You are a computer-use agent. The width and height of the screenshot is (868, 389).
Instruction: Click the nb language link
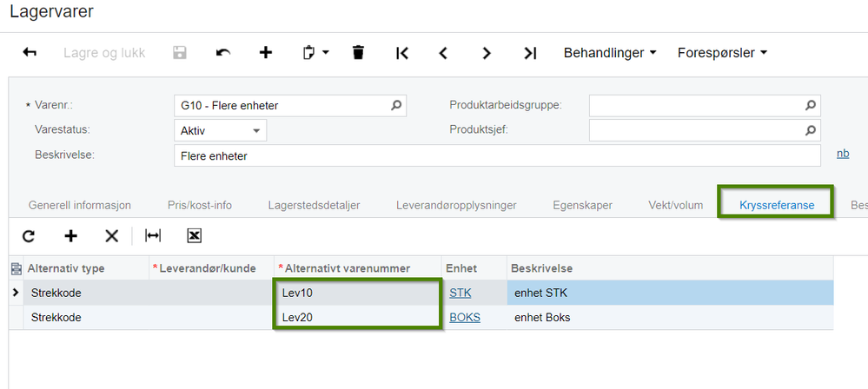(x=843, y=154)
